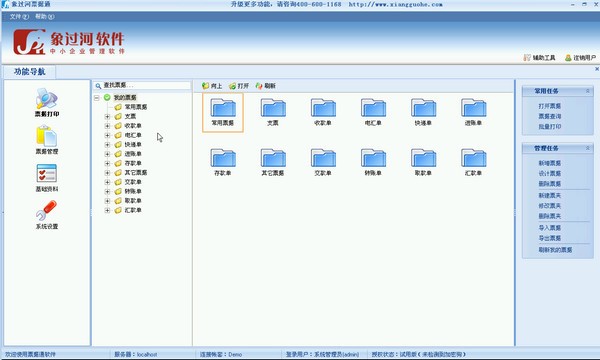Click the 导入票据 link
Screen dimensions: 600x360
(x=549, y=228)
